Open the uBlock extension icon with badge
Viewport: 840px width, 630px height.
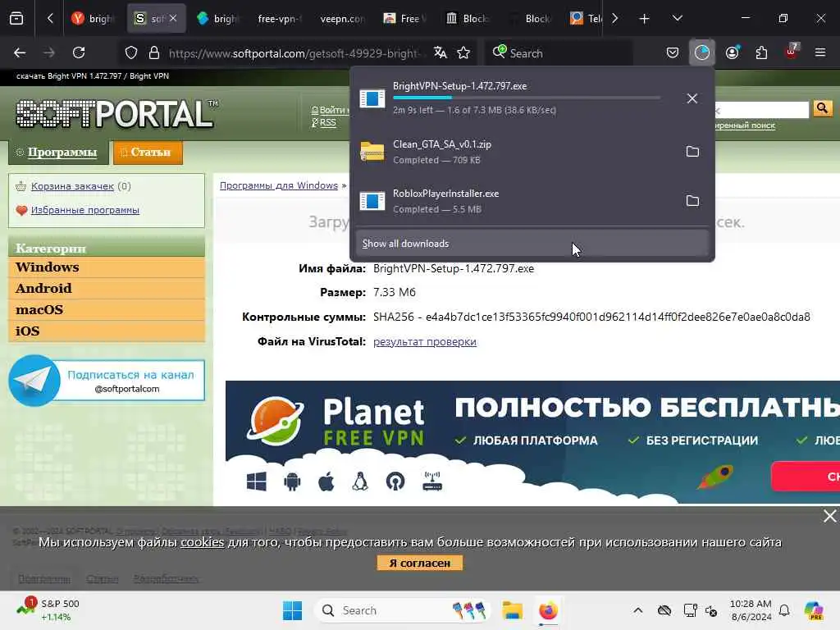pyautogui.click(x=792, y=52)
